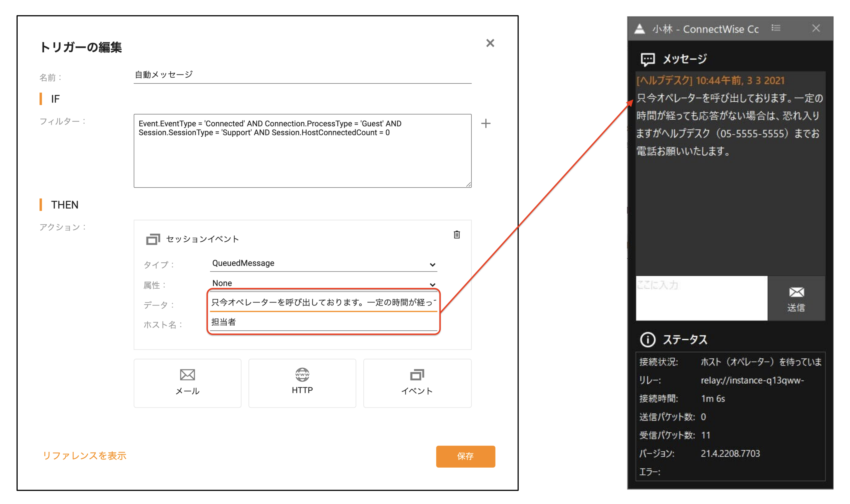
Task: Close the トリガーの編集 dialog
Action: click(490, 43)
